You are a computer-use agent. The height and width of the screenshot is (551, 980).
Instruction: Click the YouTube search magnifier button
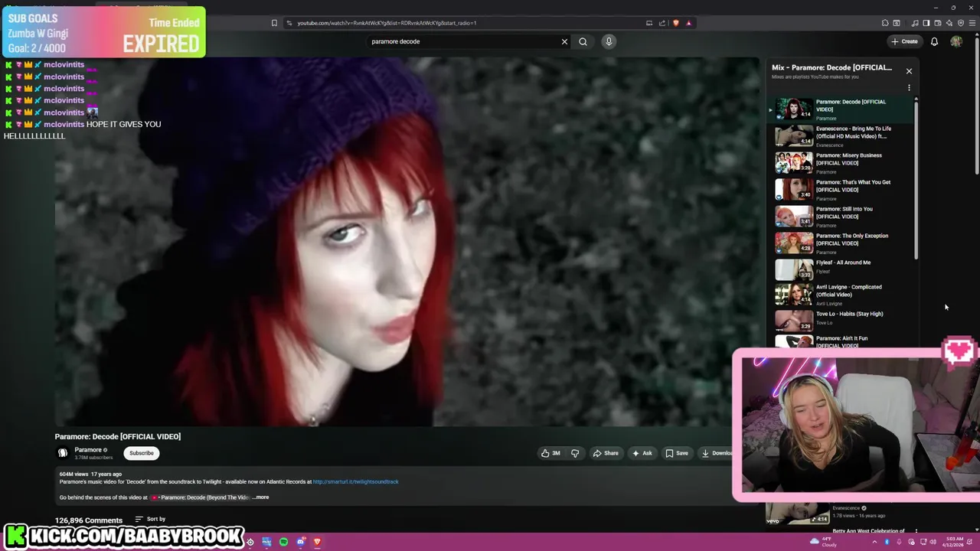pyautogui.click(x=583, y=41)
